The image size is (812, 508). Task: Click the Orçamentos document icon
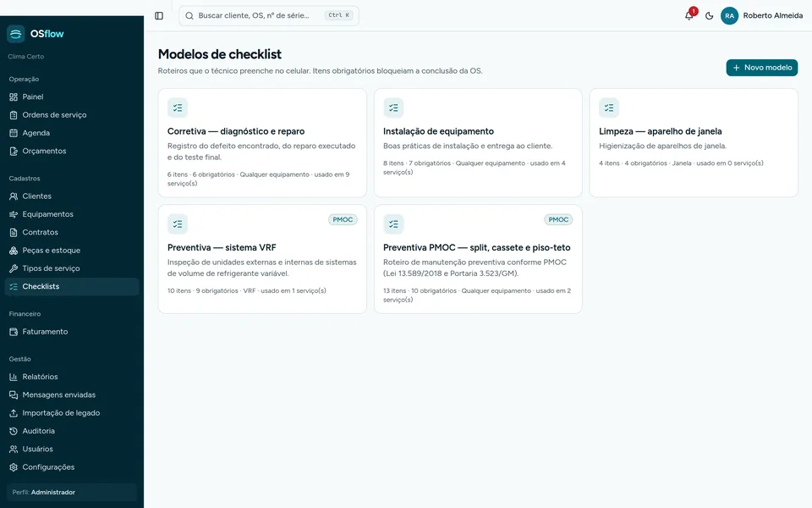pyautogui.click(x=14, y=152)
